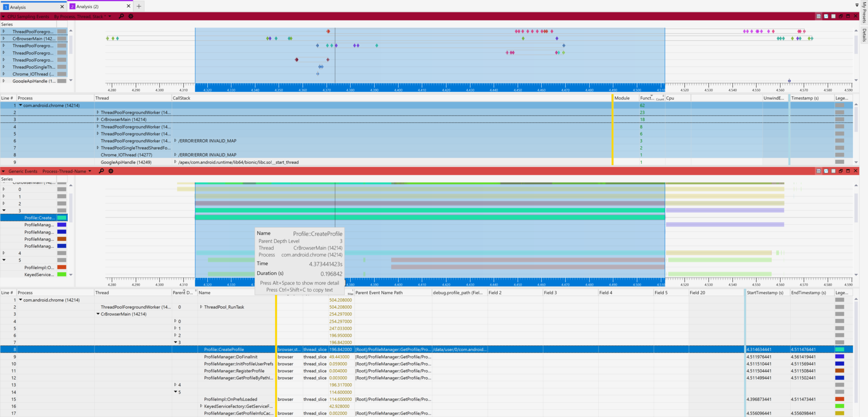The image size is (868, 417).
Task: Switch CPU Sampling Events to chart-and-table view
Action: point(818,16)
